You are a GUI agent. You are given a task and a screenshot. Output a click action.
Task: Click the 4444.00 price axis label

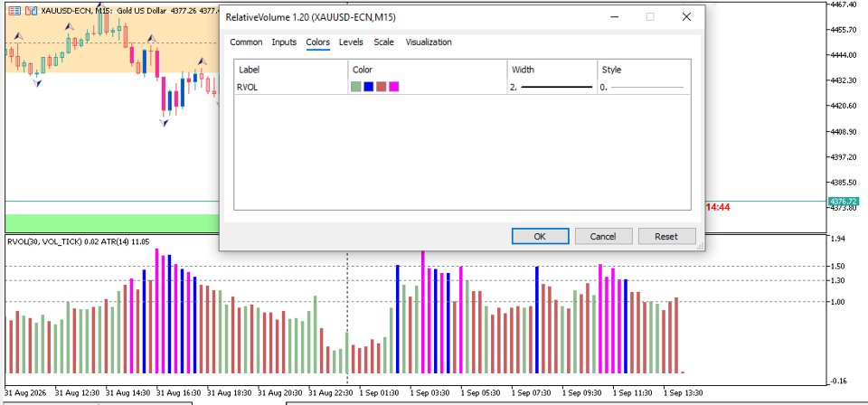pyautogui.click(x=844, y=55)
